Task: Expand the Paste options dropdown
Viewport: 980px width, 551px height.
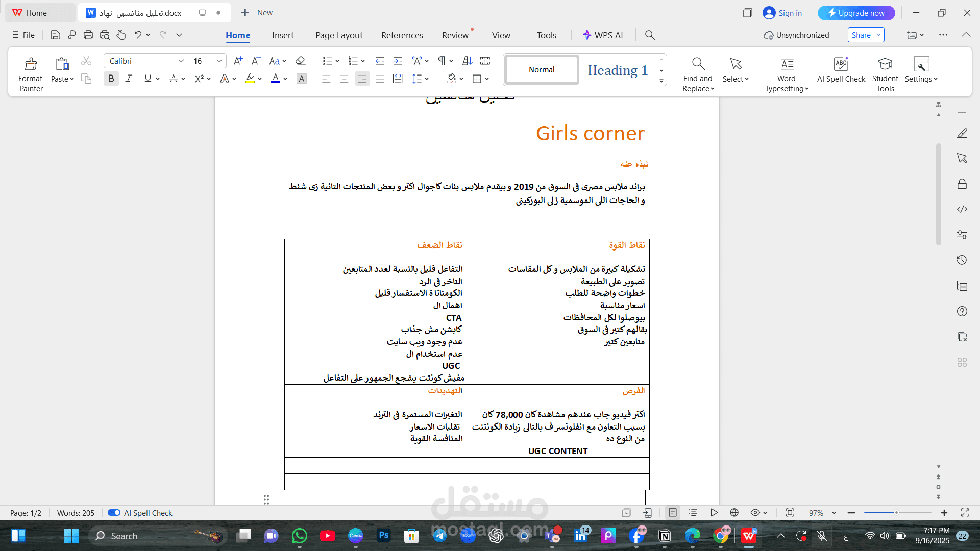Action: coord(62,79)
